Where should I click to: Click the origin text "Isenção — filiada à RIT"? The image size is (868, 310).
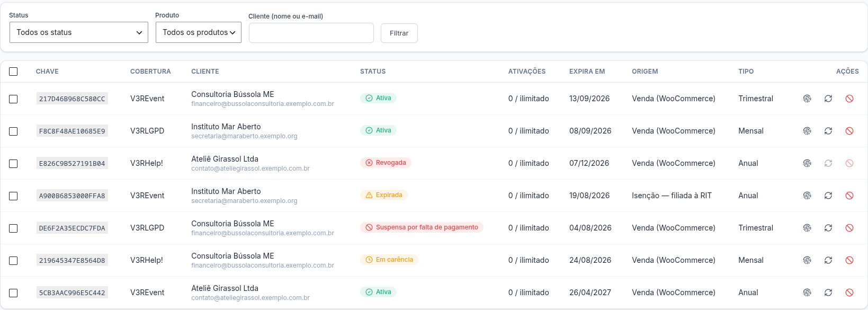coord(672,196)
